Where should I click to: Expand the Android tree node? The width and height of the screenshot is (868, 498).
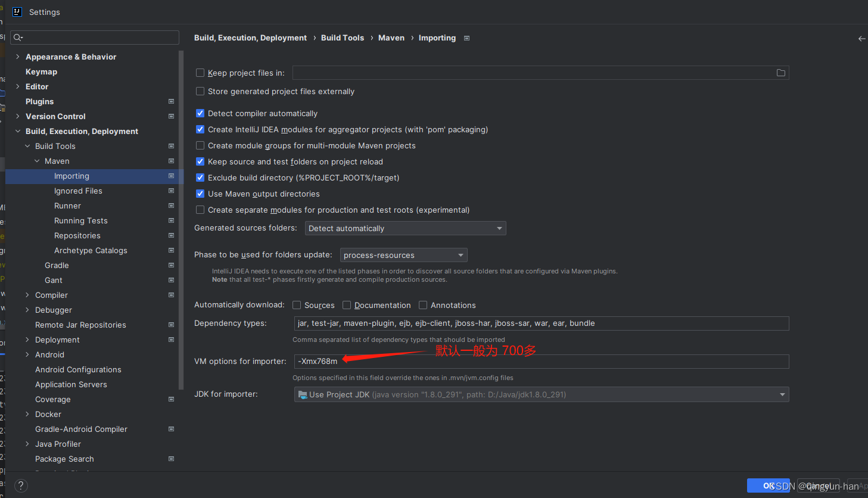27,354
